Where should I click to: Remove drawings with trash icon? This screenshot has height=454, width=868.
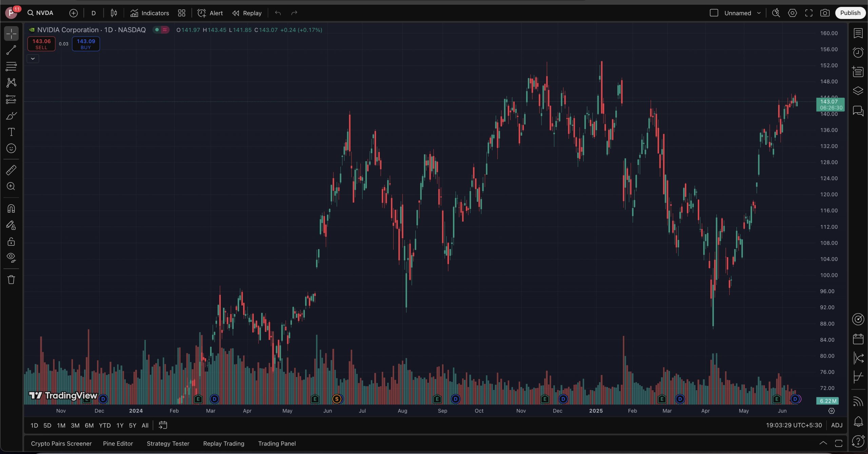[11, 280]
